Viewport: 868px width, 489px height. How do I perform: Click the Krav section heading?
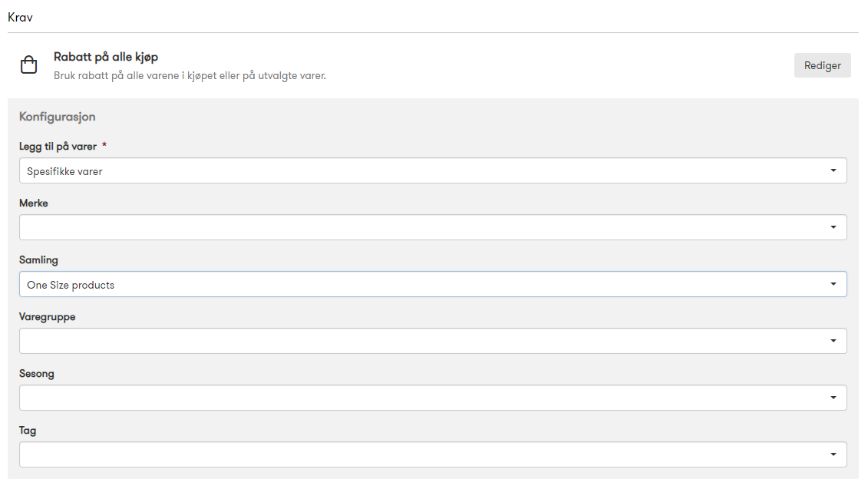[x=20, y=18]
